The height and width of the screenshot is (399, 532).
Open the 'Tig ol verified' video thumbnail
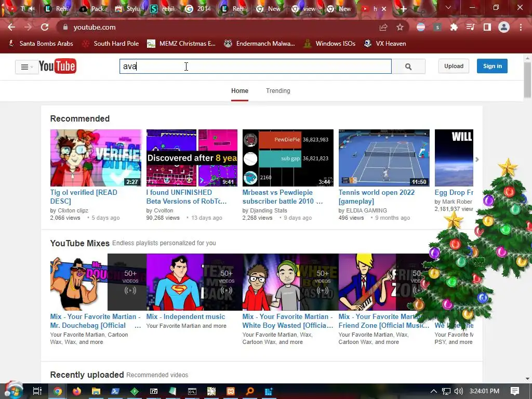click(x=96, y=158)
